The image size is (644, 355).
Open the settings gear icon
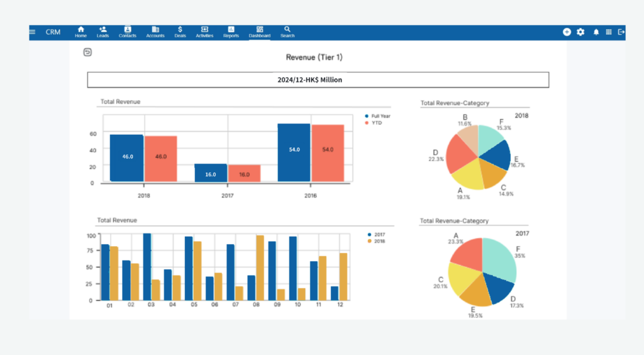(580, 32)
